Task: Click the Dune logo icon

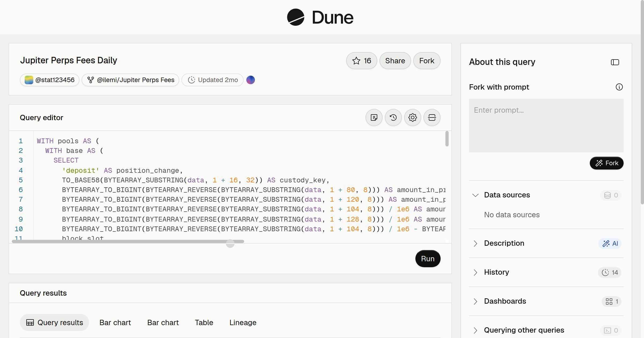Action: pyautogui.click(x=295, y=17)
